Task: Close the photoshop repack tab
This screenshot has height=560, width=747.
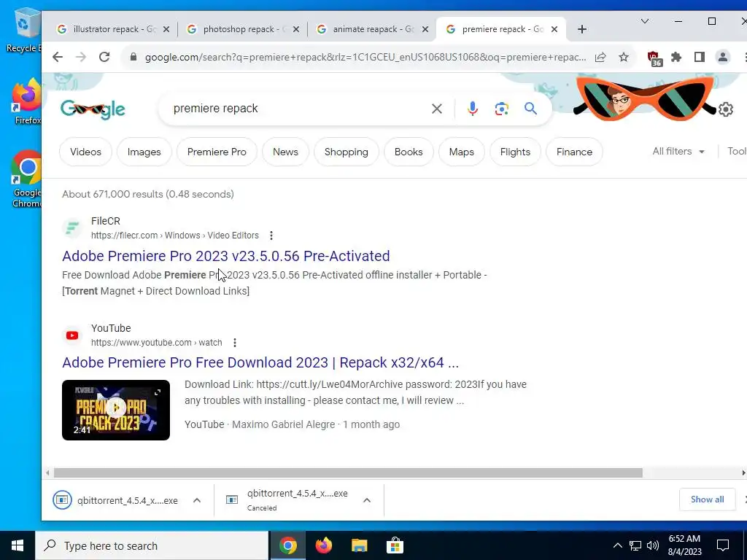Action: pyautogui.click(x=296, y=29)
